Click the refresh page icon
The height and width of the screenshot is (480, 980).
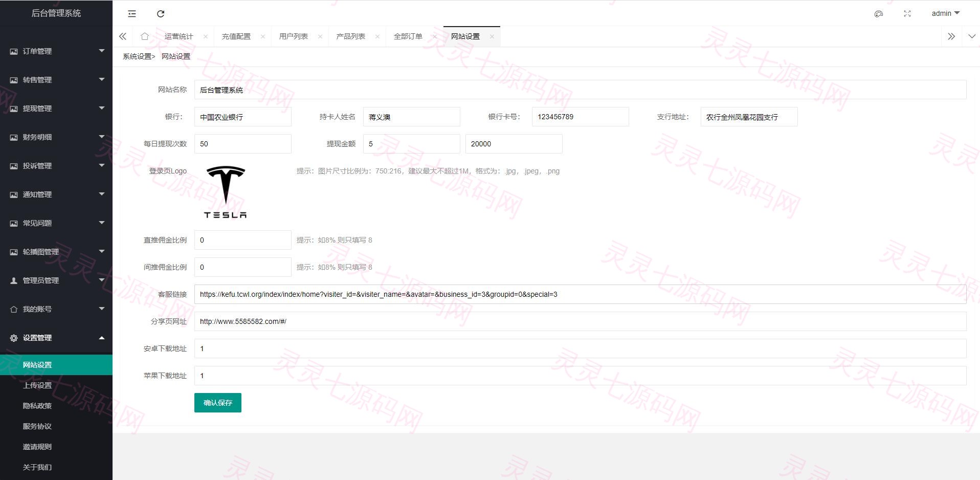pyautogui.click(x=161, y=14)
